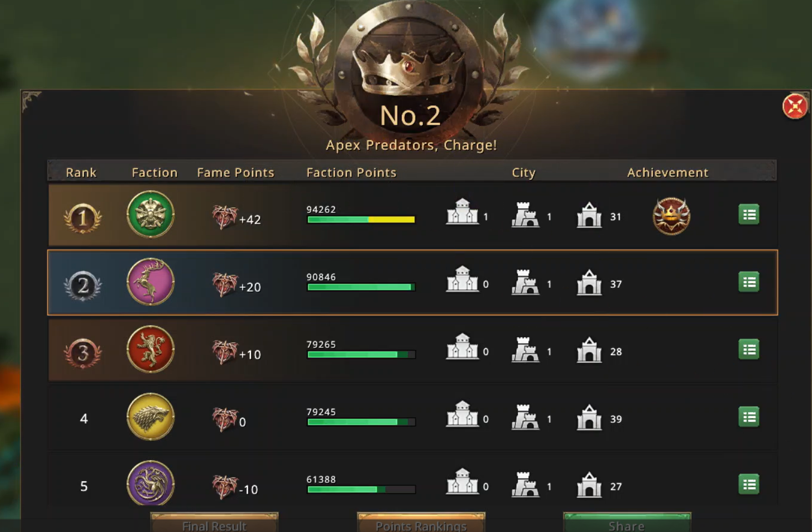Close the ranking window with red X
812x532 pixels.
tap(795, 106)
